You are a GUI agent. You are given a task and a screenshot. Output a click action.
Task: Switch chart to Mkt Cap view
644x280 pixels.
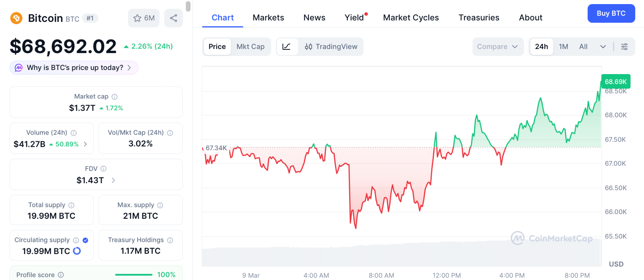point(250,47)
